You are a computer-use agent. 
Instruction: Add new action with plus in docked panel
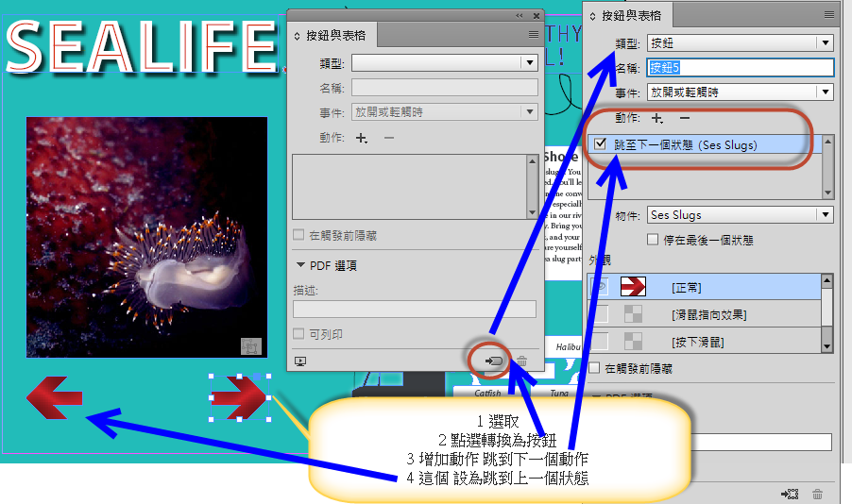pos(656,118)
